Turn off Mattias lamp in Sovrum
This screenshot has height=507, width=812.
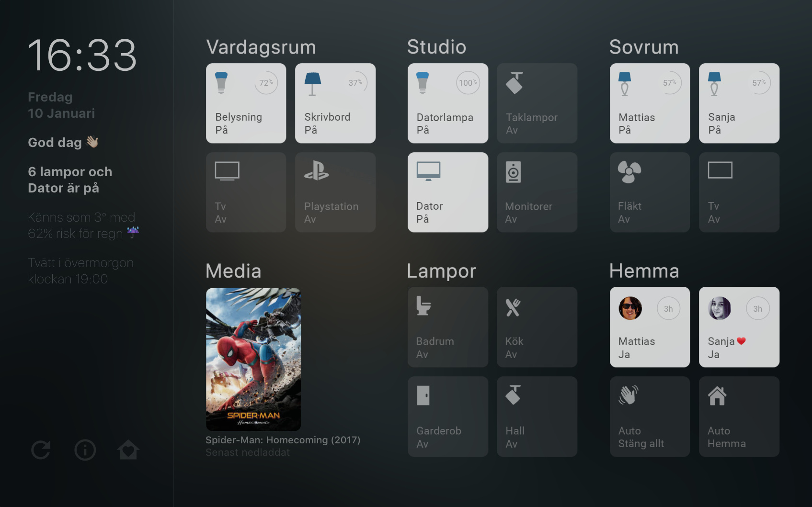(650, 103)
